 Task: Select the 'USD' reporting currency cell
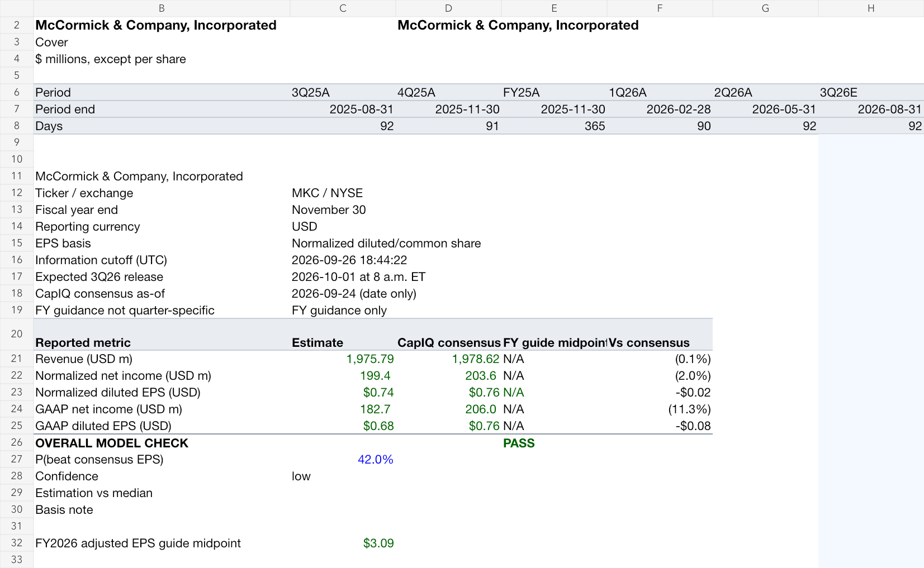(343, 226)
